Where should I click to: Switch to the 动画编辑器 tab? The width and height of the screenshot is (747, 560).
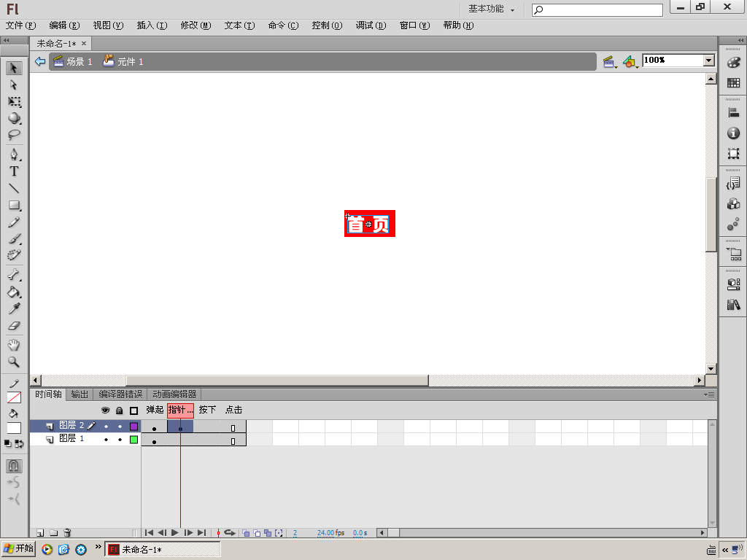(174, 394)
